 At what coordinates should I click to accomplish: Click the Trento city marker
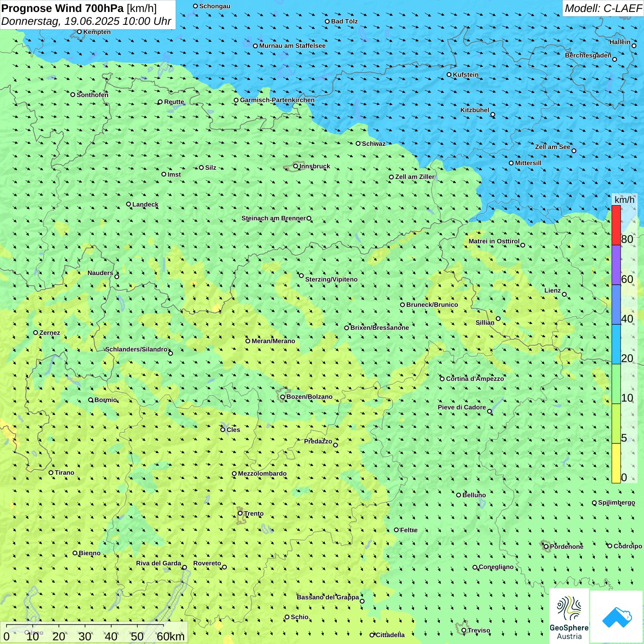pos(240,513)
